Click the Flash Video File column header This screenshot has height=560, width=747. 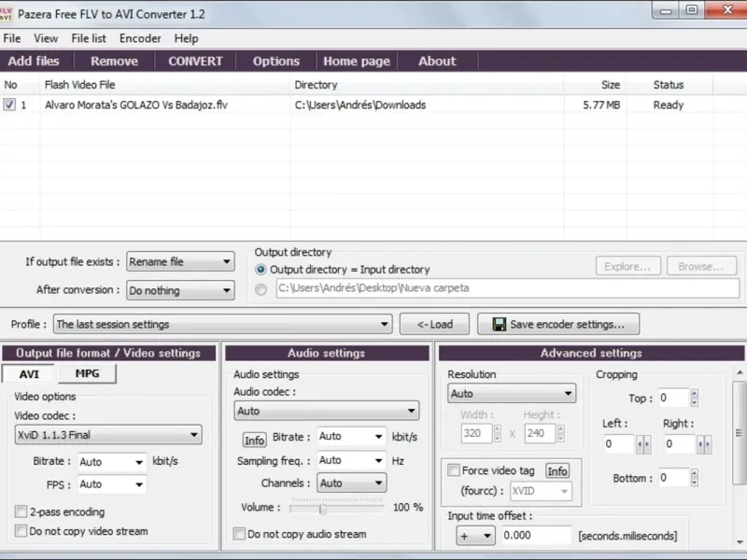(x=165, y=85)
